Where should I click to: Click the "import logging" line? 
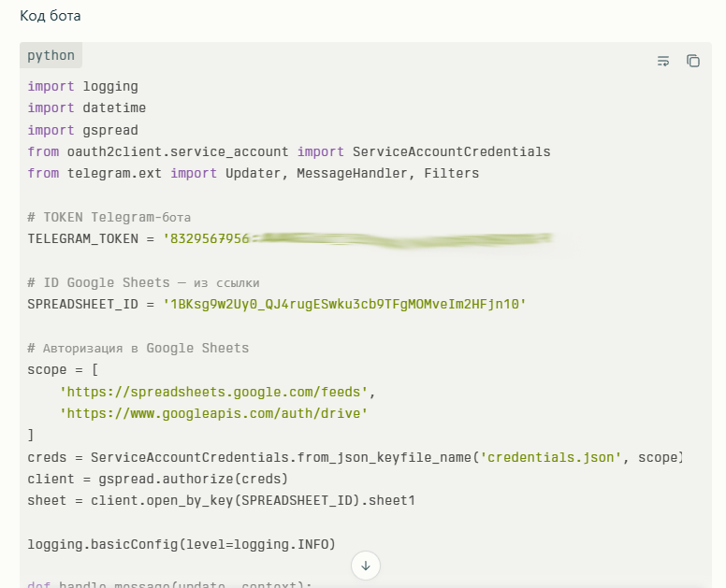(82, 86)
